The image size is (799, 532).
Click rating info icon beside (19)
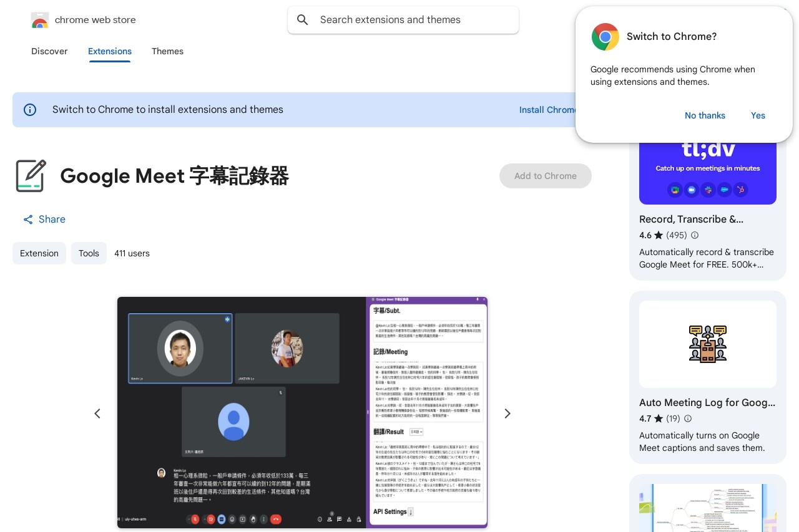688,419
